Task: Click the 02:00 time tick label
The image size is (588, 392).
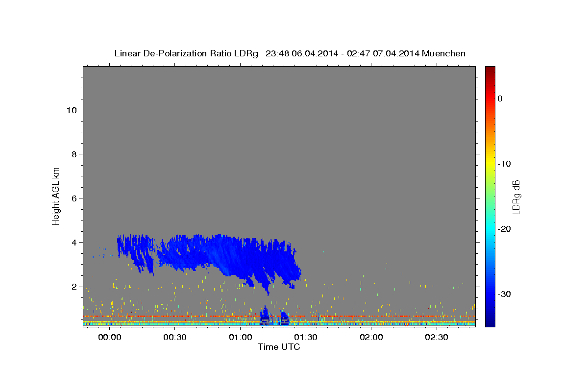Action: [x=371, y=338]
